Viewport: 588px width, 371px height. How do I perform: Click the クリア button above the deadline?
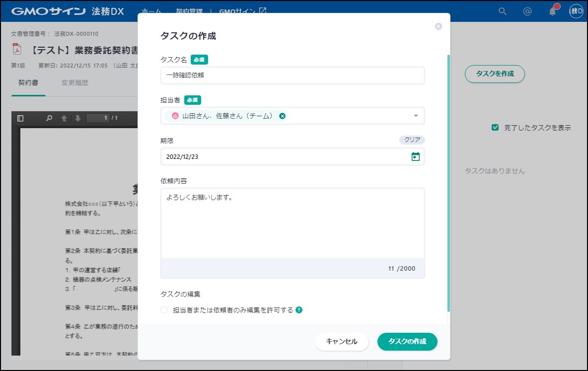tap(412, 140)
